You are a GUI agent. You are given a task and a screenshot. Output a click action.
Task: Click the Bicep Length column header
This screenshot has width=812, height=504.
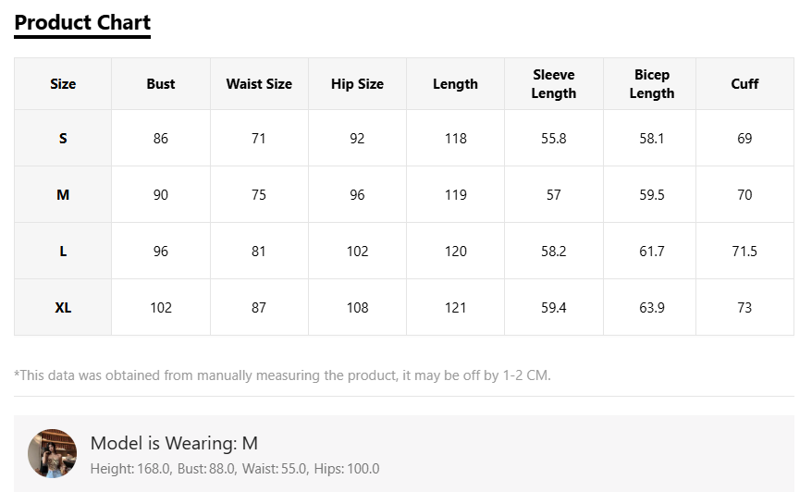[651, 84]
